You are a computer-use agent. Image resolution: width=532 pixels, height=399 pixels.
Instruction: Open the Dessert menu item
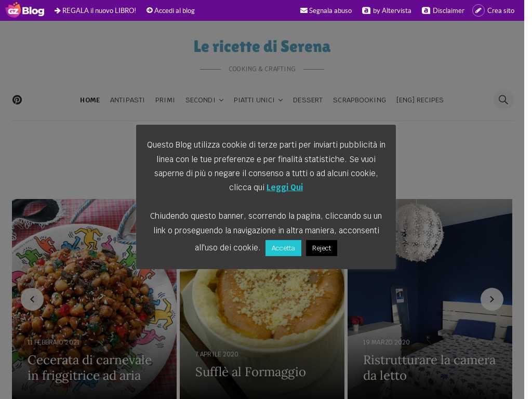308,100
